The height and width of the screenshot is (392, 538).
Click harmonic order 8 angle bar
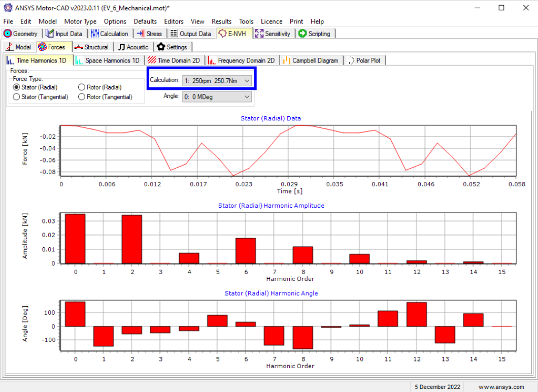[x=302, y=338]
